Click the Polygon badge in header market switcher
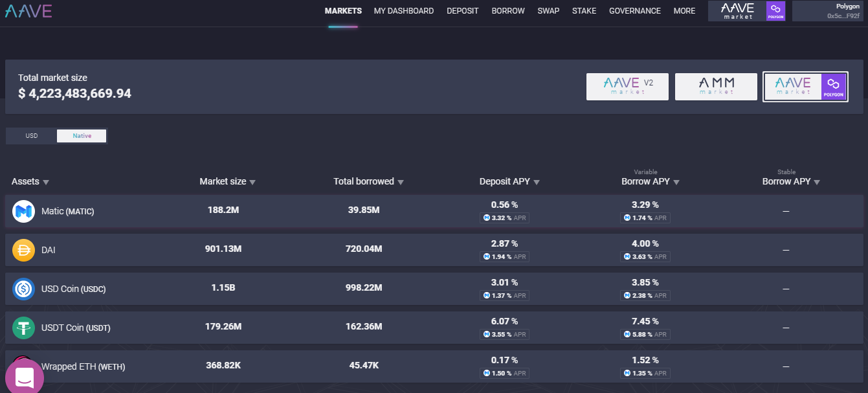This screenshot has height=393, width=868. (775, 11)
